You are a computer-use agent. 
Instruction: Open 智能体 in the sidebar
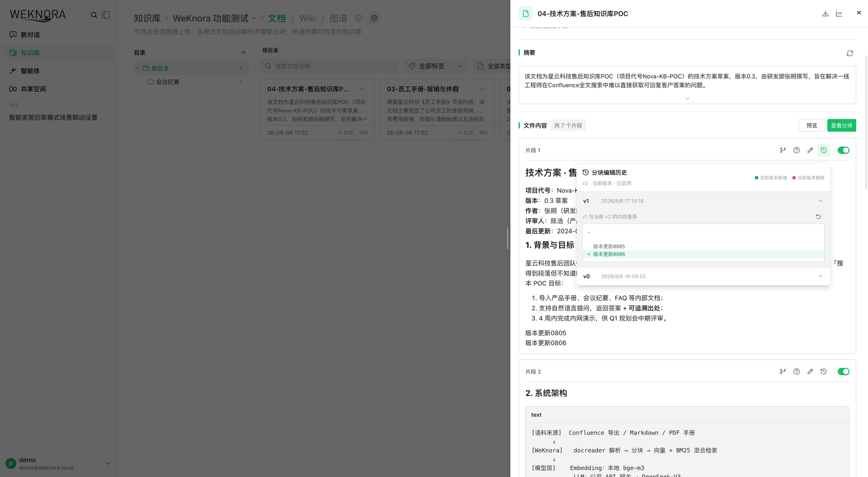click(x=59, y=71)
